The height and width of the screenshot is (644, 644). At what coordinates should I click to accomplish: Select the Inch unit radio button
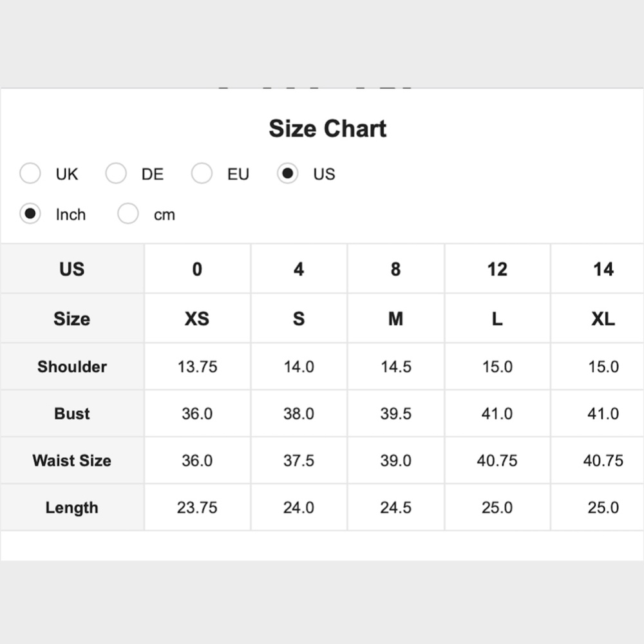click(x=30, y=214)
